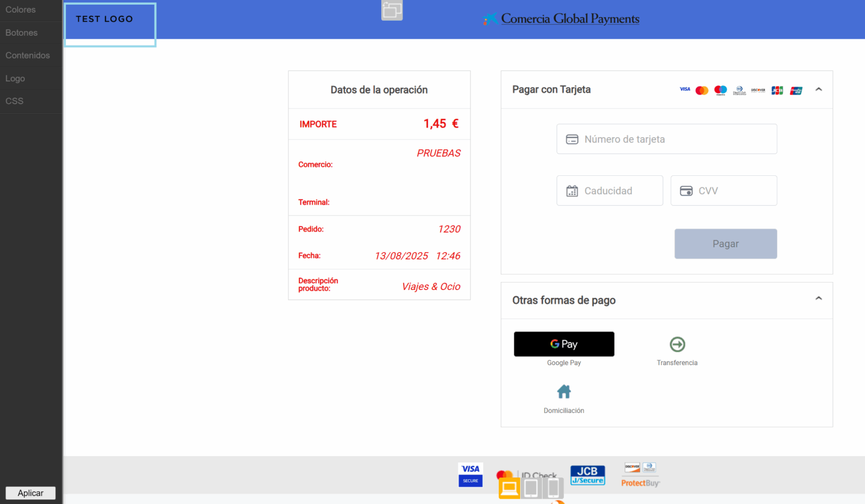Choose the Domiciliación house icon

click(564, 392)
